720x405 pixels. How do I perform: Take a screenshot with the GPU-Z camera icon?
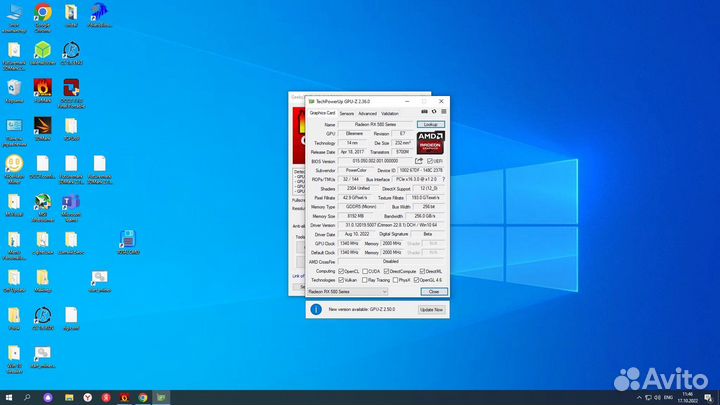pos(424,112)
